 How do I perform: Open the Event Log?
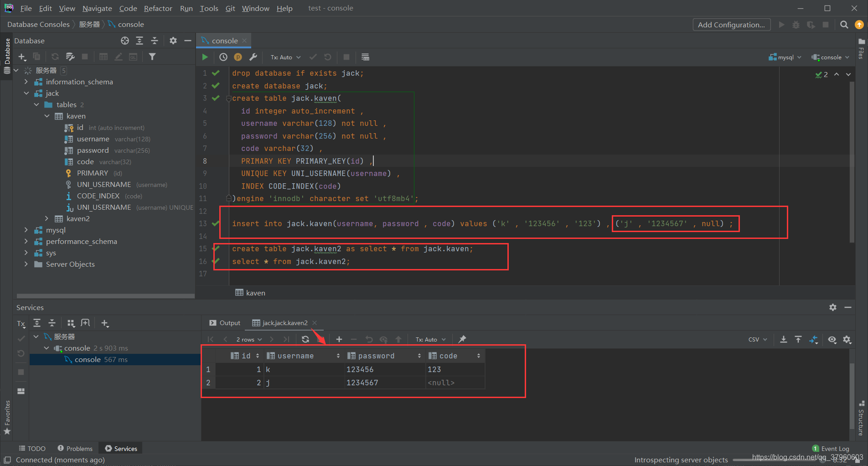831,449
